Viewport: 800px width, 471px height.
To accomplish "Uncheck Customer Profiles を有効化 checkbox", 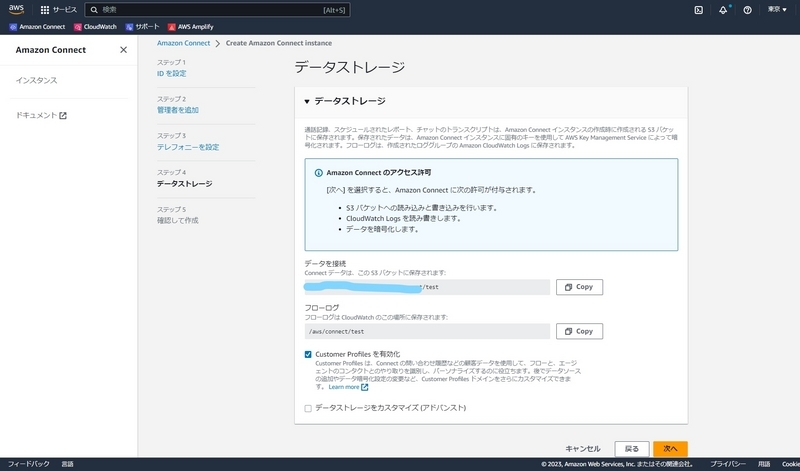I will [308, 354].
